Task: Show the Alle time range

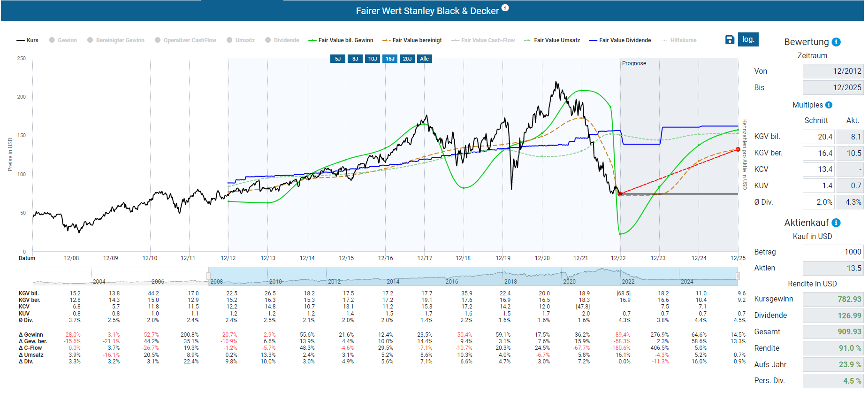Action: click(x=424, y=59)
